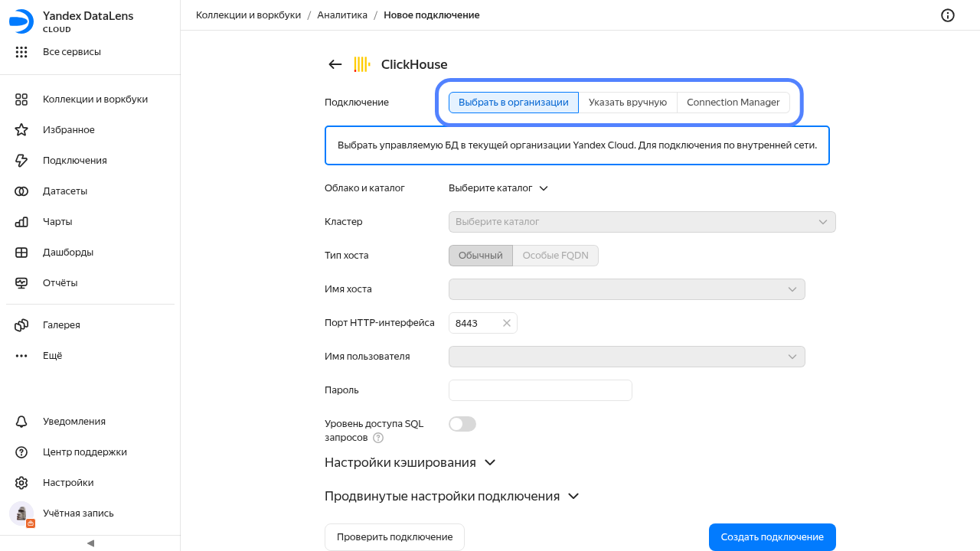
Task: Select 'Особые FQDN' host type
Action: tap(556, 256)
